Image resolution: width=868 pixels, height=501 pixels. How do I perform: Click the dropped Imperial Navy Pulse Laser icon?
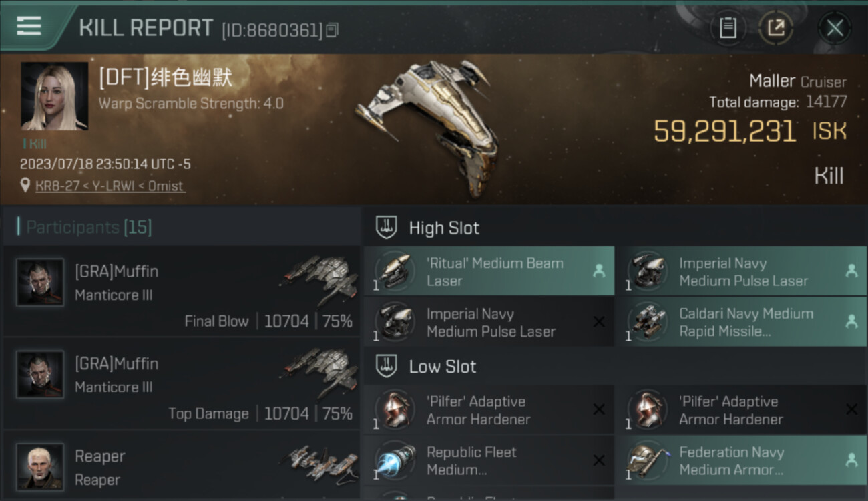click(x=647, y=272)
